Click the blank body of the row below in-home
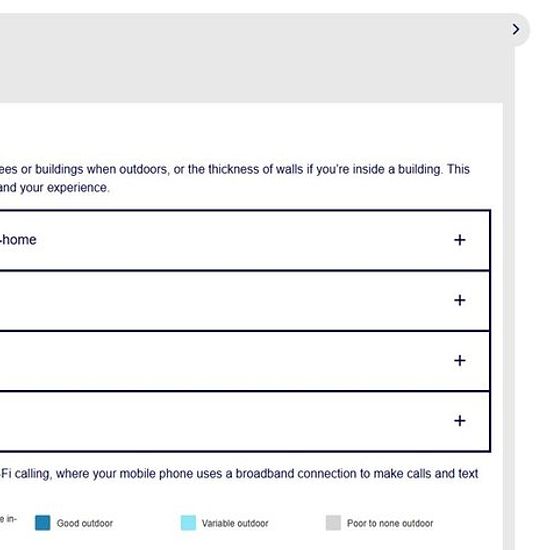 pyautogui.click(x=224, y=301)
